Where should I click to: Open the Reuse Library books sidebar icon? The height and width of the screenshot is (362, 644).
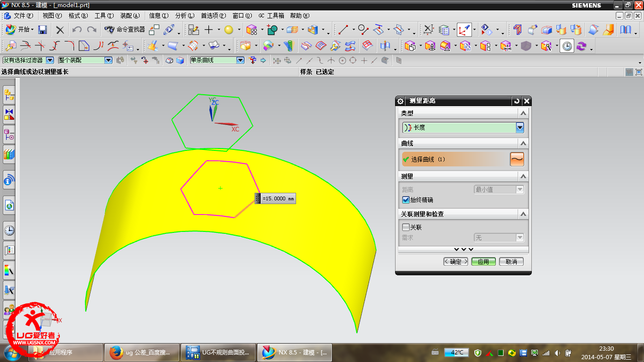(x=9, y=154)
